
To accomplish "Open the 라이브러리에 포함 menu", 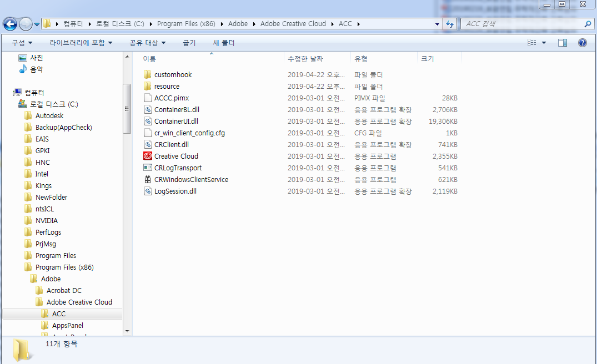I will (81, 43).
